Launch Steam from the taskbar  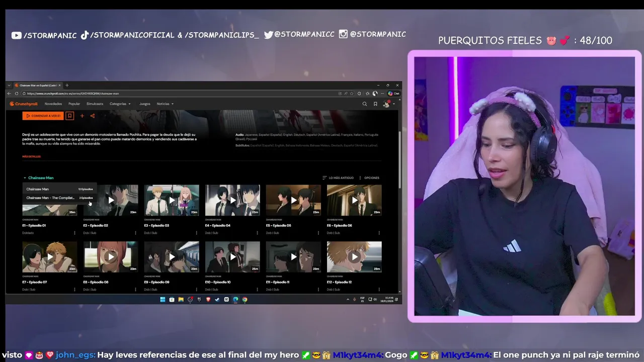click(x=217, y=300)
